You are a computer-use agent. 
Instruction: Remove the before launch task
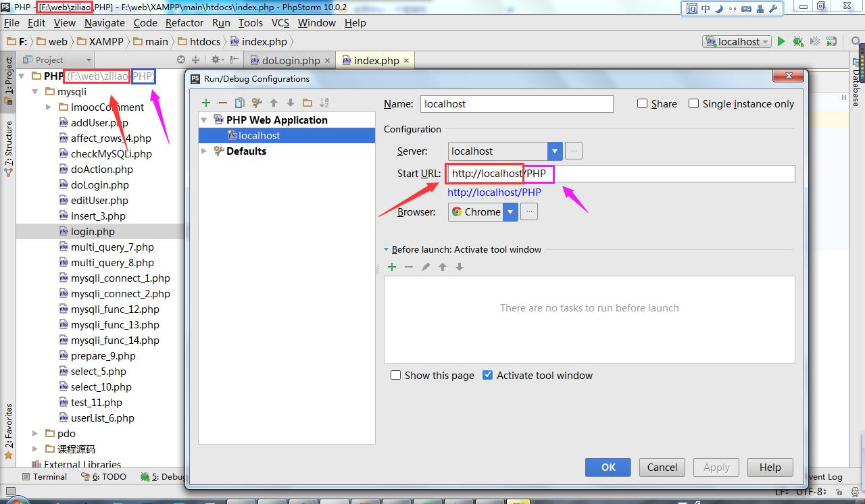[x=408, y=267]
